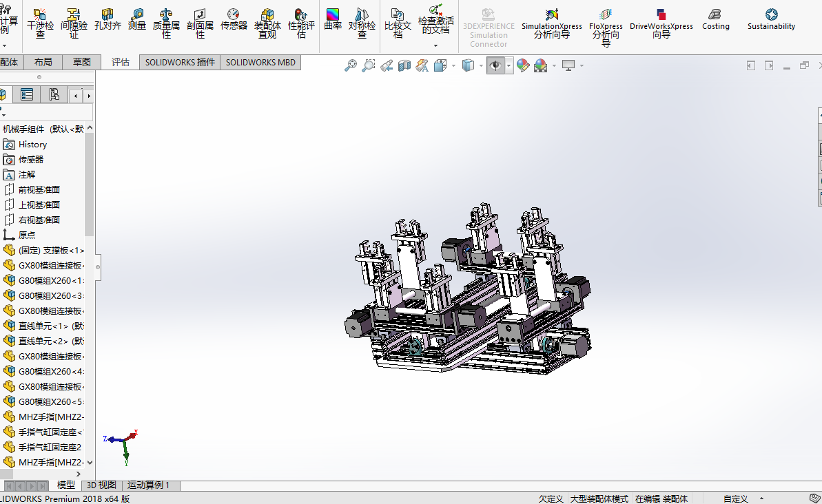
Task: Open 质量属性 mass properties
Action: pos(166,23)
